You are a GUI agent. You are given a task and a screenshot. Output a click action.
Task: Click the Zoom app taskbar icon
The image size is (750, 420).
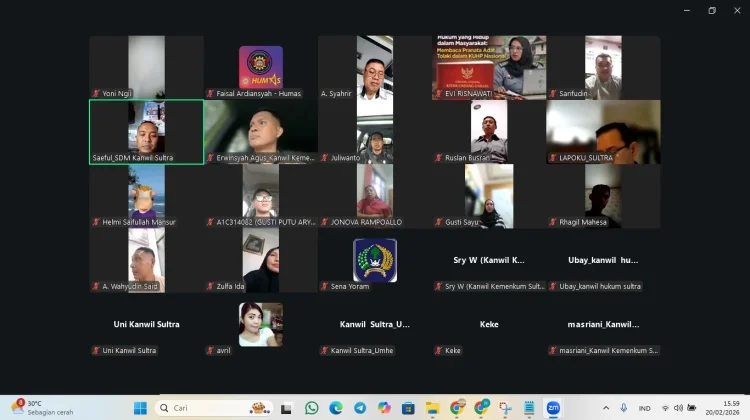(553, 408)
